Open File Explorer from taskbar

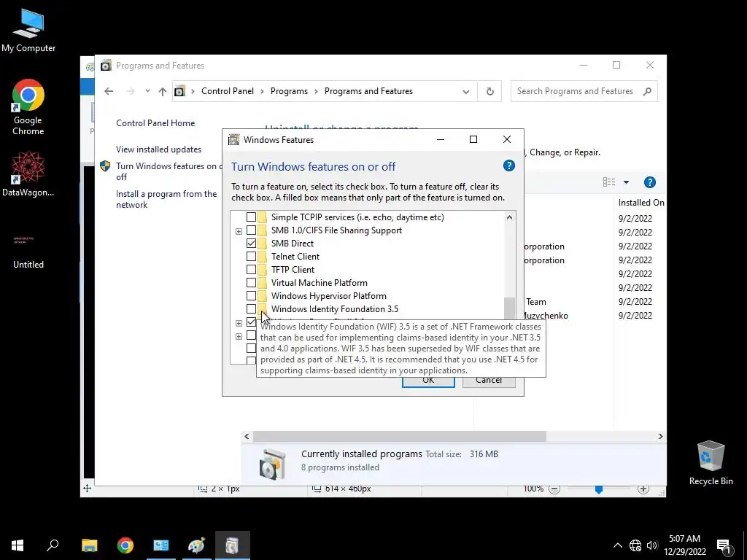(x=89, y=545)
